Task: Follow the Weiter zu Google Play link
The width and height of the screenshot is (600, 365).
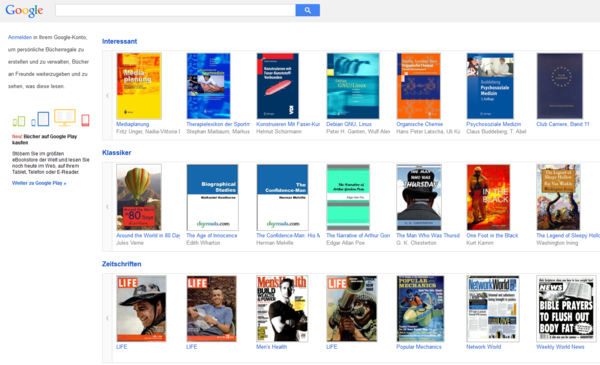Action: pyautogui.click(x=39, y=183)
